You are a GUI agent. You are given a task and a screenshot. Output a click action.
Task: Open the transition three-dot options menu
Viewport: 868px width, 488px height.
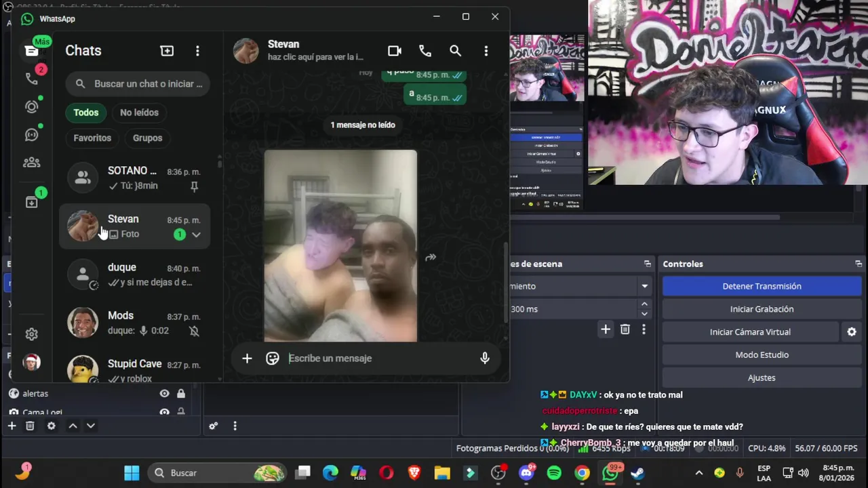644,329
